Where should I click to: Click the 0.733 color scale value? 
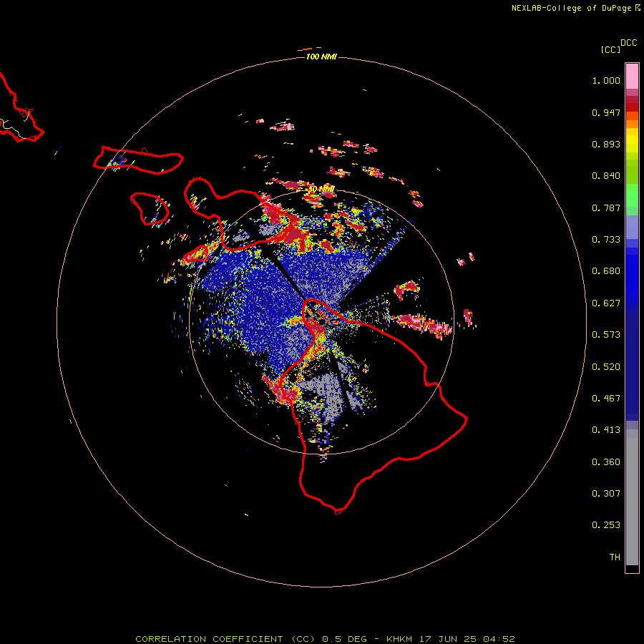[606, 240]
